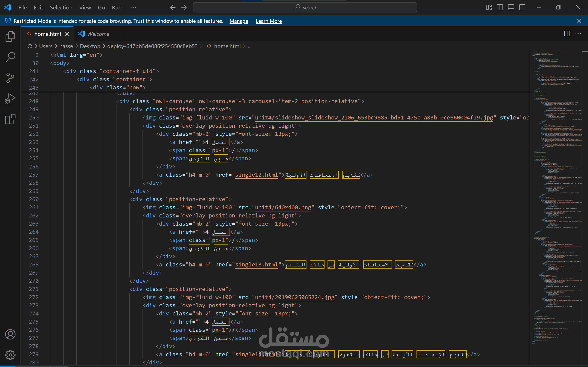This screenshot has height=367, width=588.
Task: Open editor More Actions ellipsis menu
Action: pyautogui.click(x=578, y=34)
